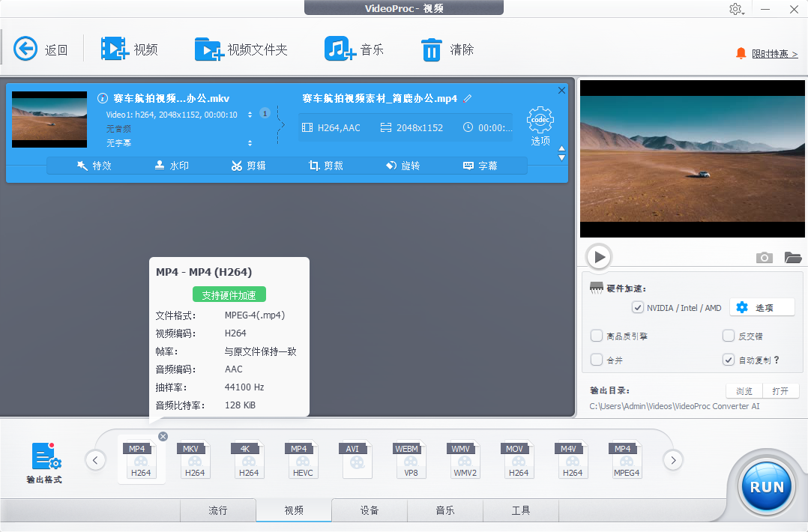
Task: Disable the 自动复制 auto copy option
Action: [728, 360]
